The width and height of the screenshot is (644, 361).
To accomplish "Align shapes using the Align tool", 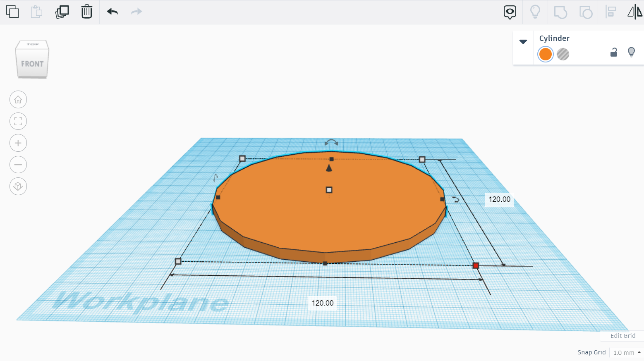I will [x=611, y=12].
